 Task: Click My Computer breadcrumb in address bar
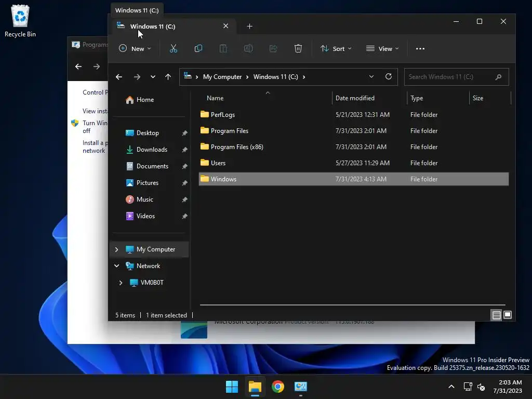[222, 77]
